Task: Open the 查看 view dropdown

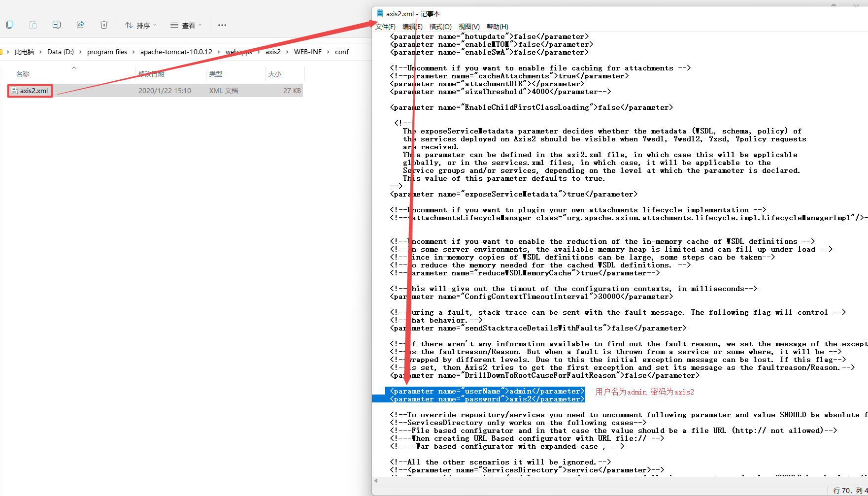Action: click(186, 25)
